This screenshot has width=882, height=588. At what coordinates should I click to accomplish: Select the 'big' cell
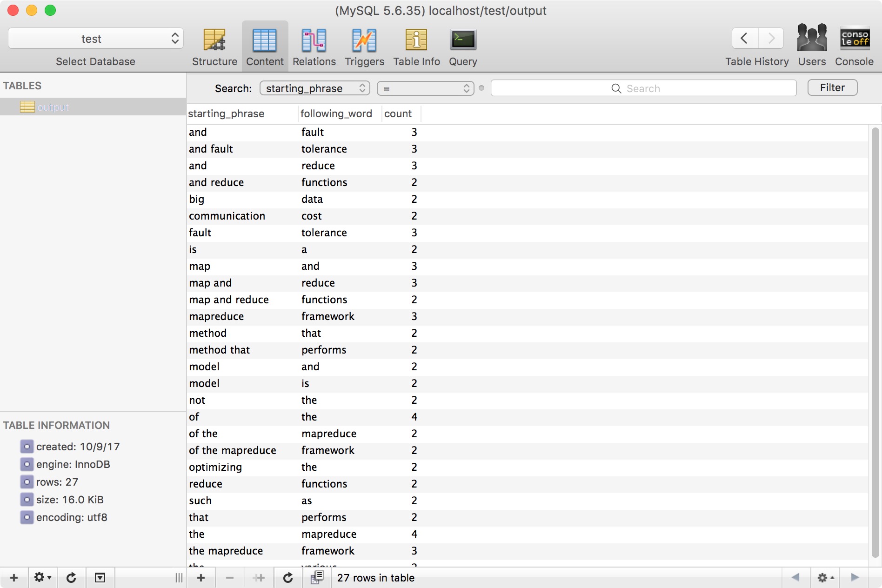tap(242, 199)
